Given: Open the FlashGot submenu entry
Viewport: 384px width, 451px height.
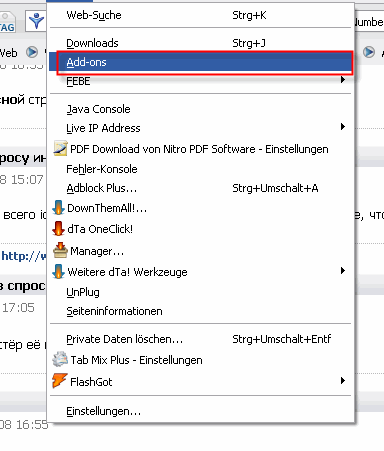Looking at the screenshot, I should tap(200, 382).
